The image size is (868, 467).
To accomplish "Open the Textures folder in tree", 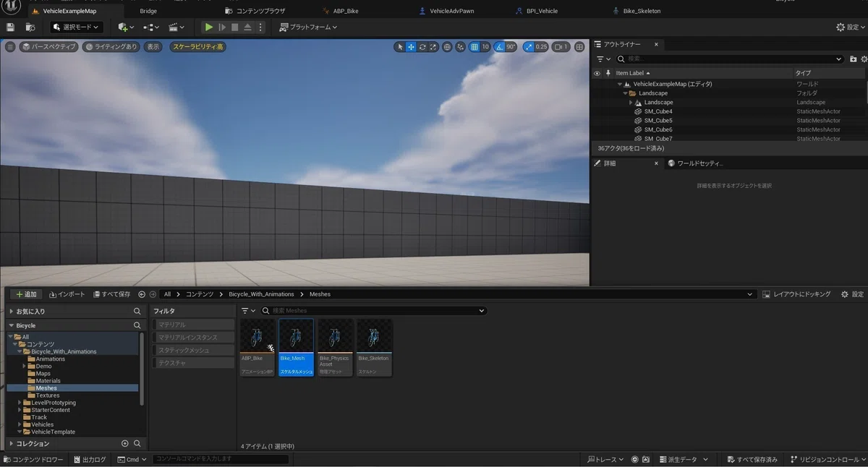I will 48,395.
